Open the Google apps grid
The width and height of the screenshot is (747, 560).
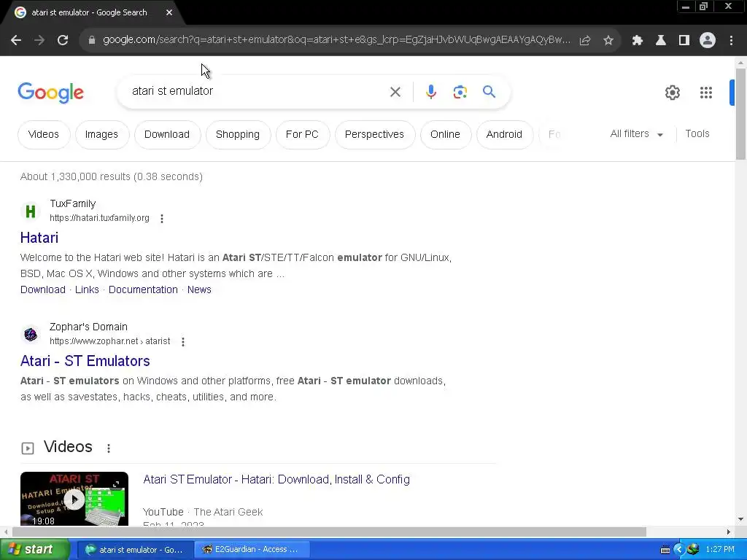click(706, 93)
